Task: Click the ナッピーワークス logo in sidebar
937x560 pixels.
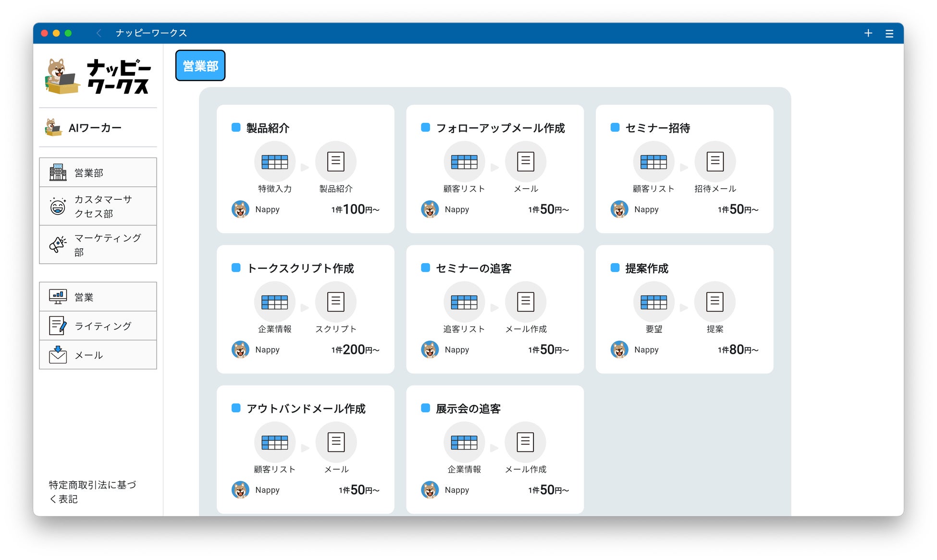Action: (x=98, y=77)
